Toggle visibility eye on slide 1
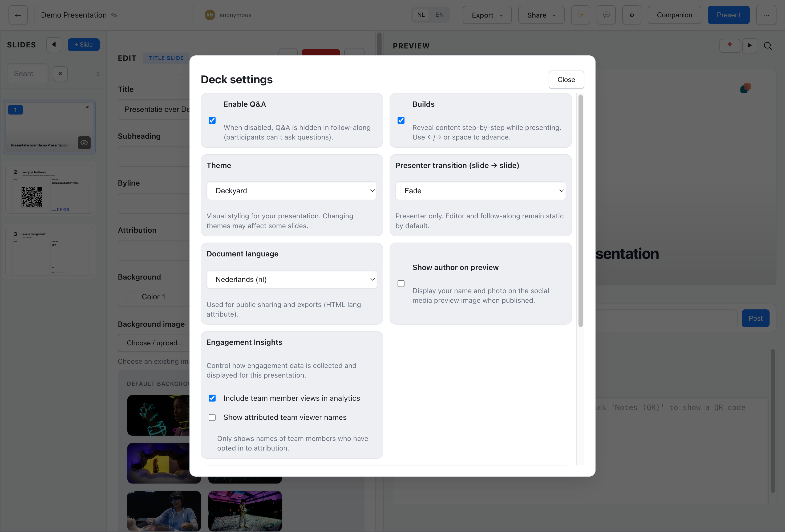The height and width of the screenshot is (532, 785). (x=84, y=143)
